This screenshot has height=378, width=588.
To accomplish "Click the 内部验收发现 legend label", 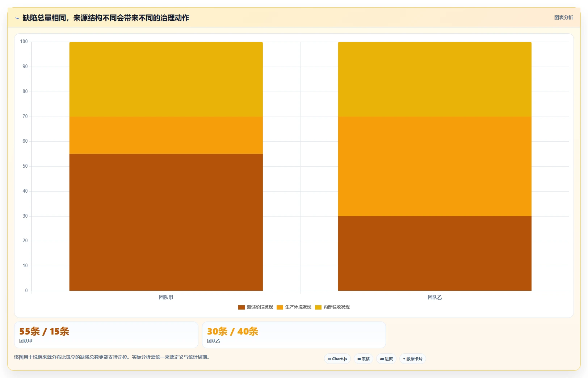I will pyautogui.click(x=336, y=307).
